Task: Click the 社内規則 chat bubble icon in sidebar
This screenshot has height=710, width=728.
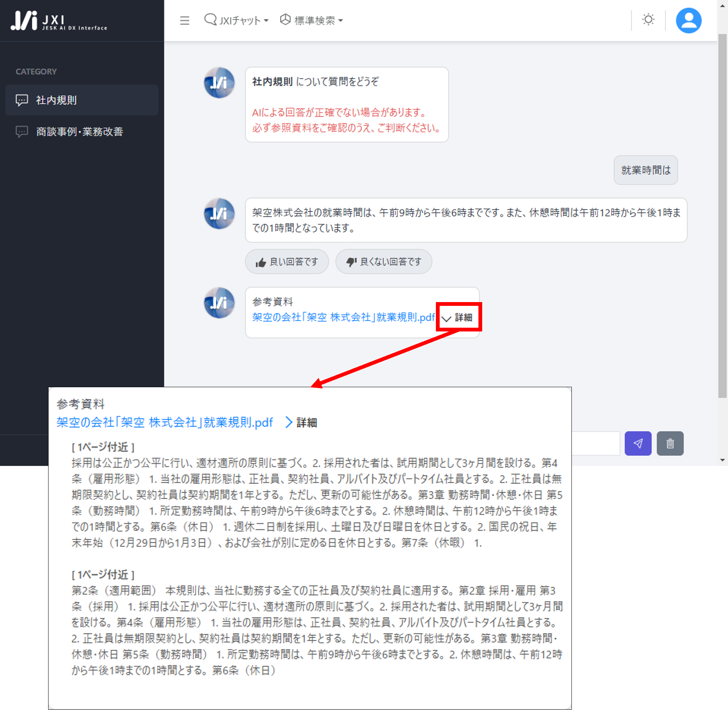Action: point(21,100)
